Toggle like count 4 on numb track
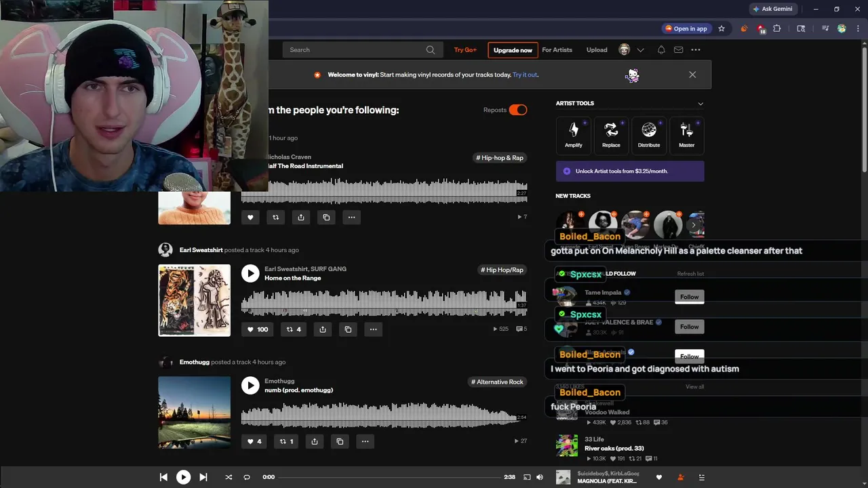Viewport: 868px width, 488px height. [254, 441]
